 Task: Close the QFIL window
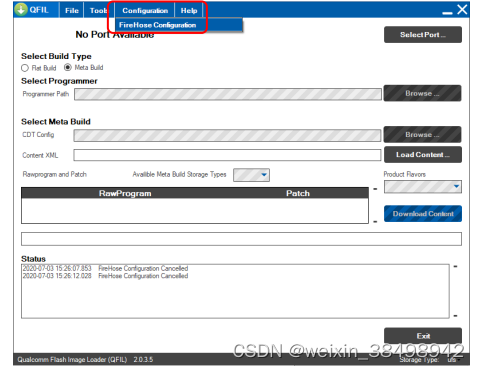[x=462, y=9]
